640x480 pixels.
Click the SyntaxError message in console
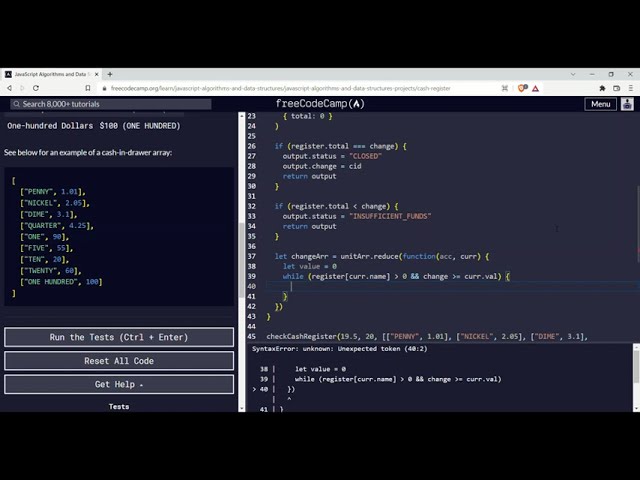(340, 349)
